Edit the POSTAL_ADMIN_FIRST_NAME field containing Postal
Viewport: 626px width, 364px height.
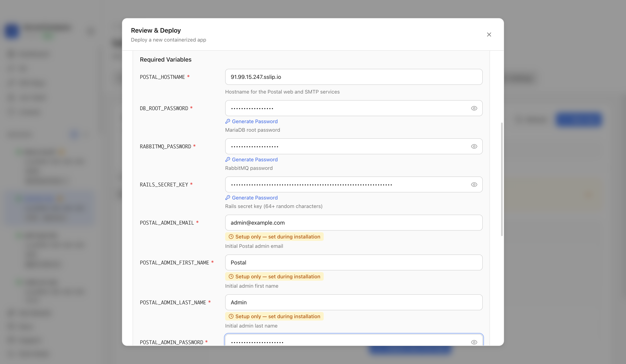[354, 263]
